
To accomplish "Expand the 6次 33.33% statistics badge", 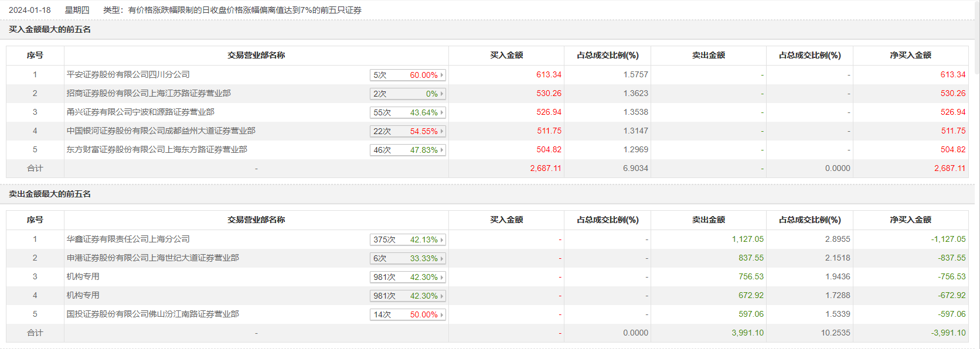I will [x=408, y=258].
